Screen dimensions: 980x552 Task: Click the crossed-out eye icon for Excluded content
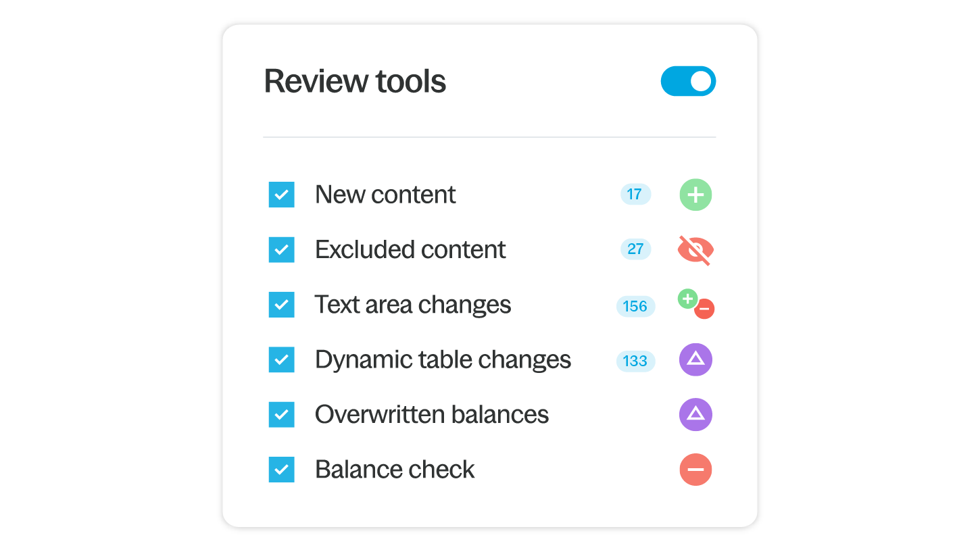click(x=695, y=251)
